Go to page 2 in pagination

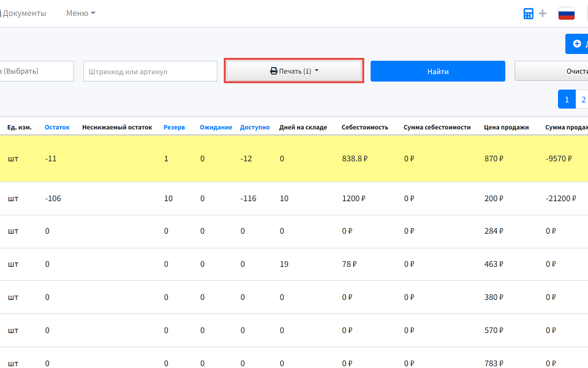tap(582, 99)
